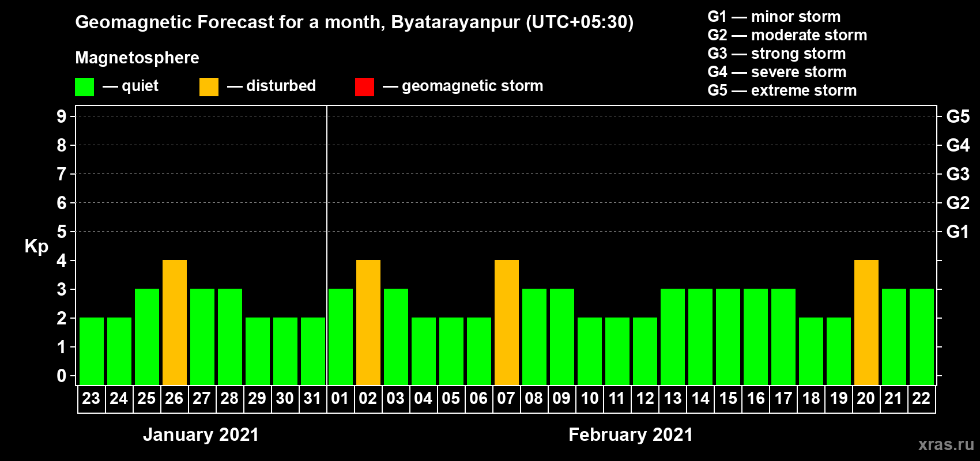Viewport: 980px width, 461px height.
Task: Click the February 2021 month label
Action: pyautogui.click(x=631, y=434)
